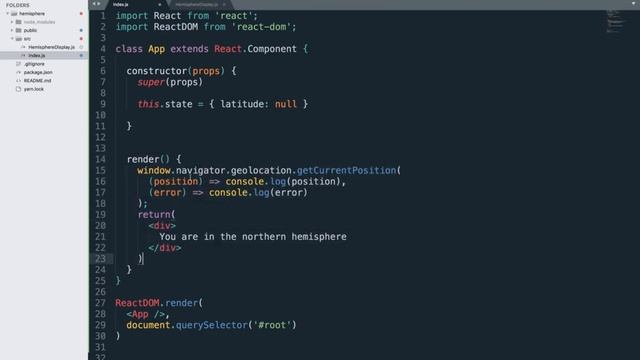Image resolution: width=640 pixels, height=360 pixels.
Task: Click line number 1 in the gutter
Action: point(102,16)
